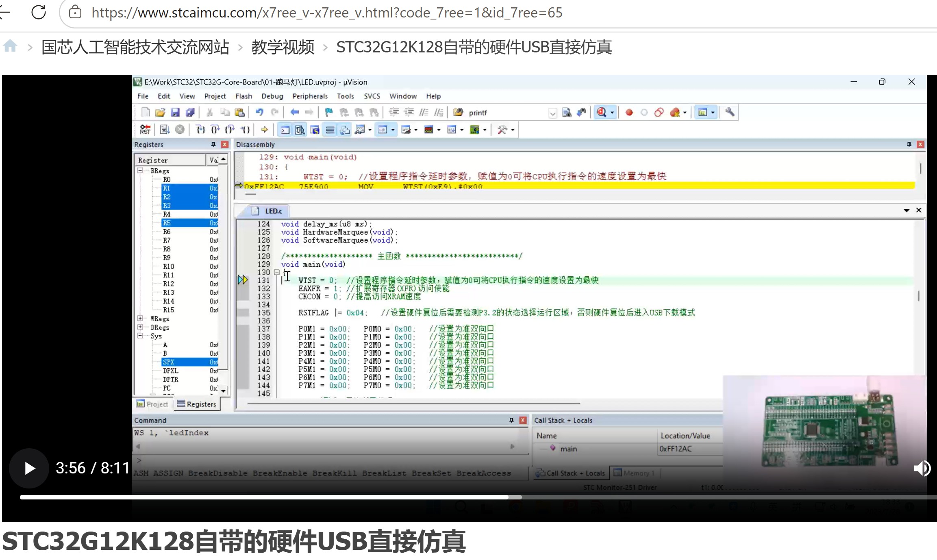Open the 教学视频 breadcrumb link
Viewport: 937px width, 560px height.
click(x=283, y=47)
